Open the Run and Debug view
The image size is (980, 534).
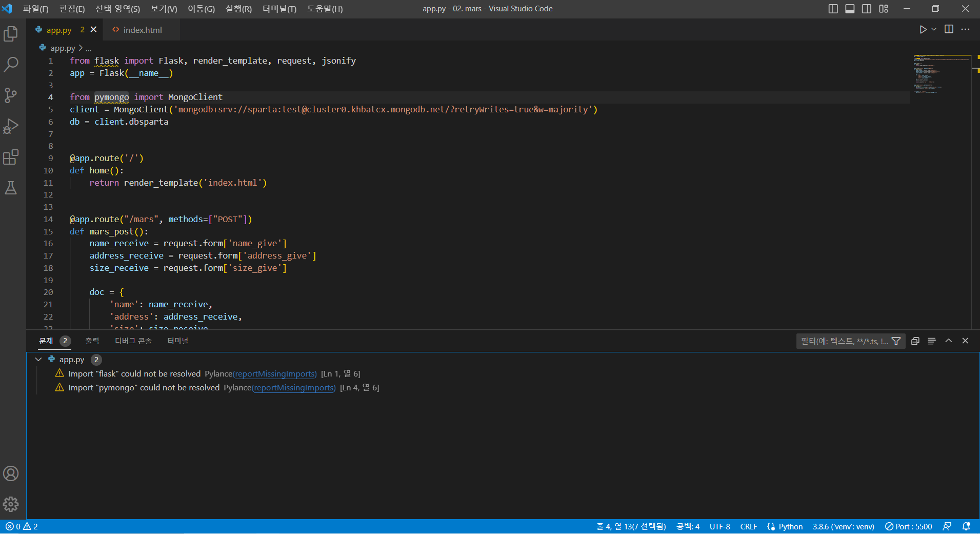tap(11, 126)
